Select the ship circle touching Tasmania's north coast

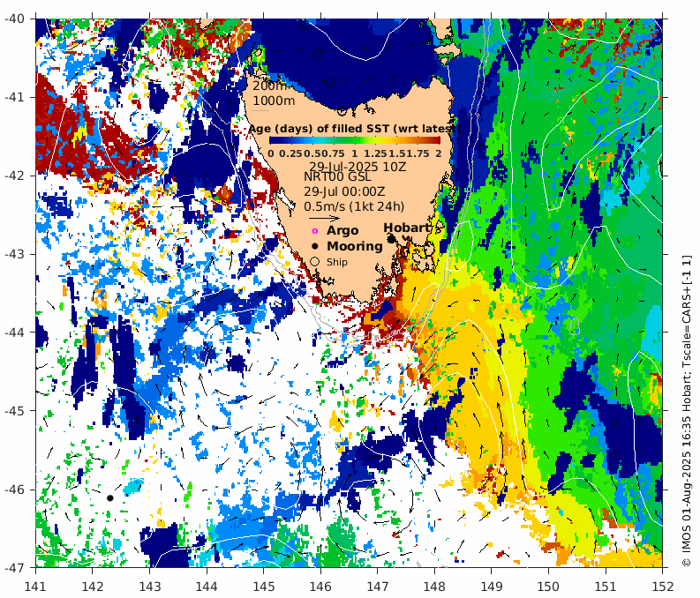pyautogui.click(x=342, y=110)
